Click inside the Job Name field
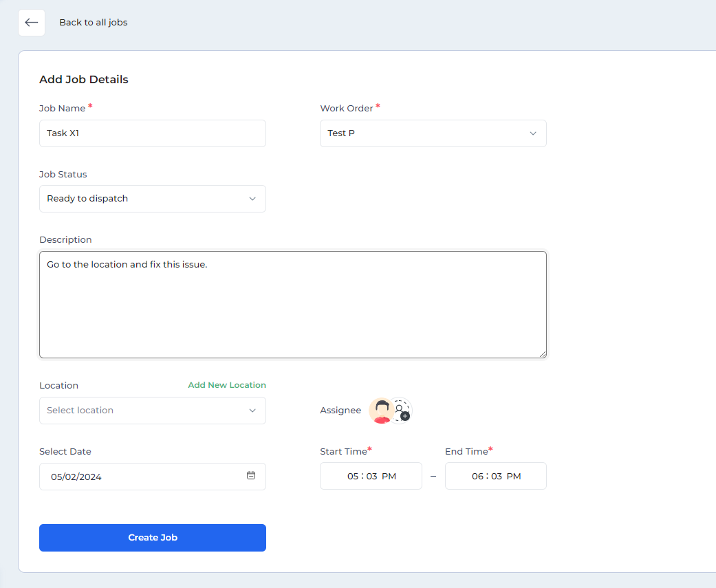This screenshot has width=716, height=588. 152,133
